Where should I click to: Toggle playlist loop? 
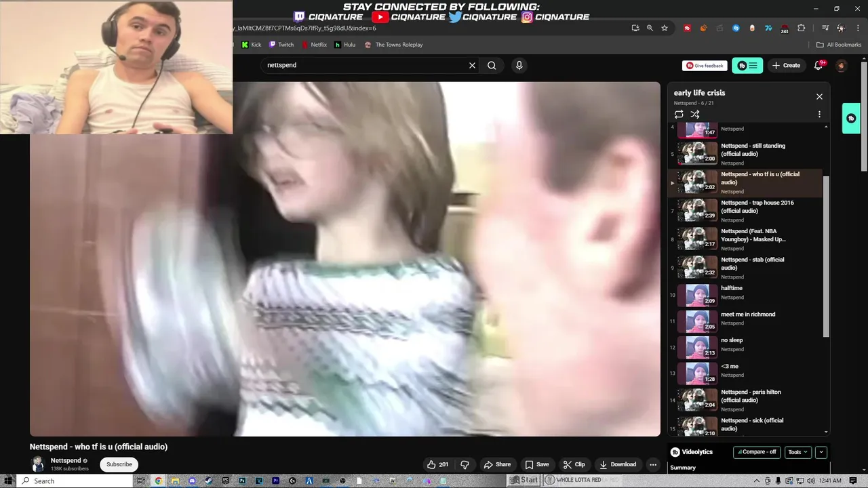679,115
